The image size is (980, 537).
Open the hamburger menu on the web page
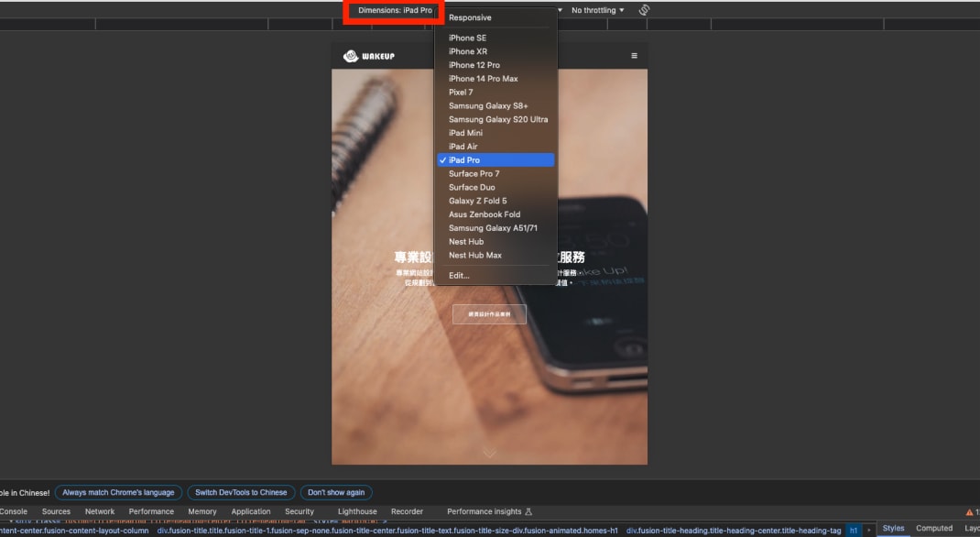pos(634,56)
